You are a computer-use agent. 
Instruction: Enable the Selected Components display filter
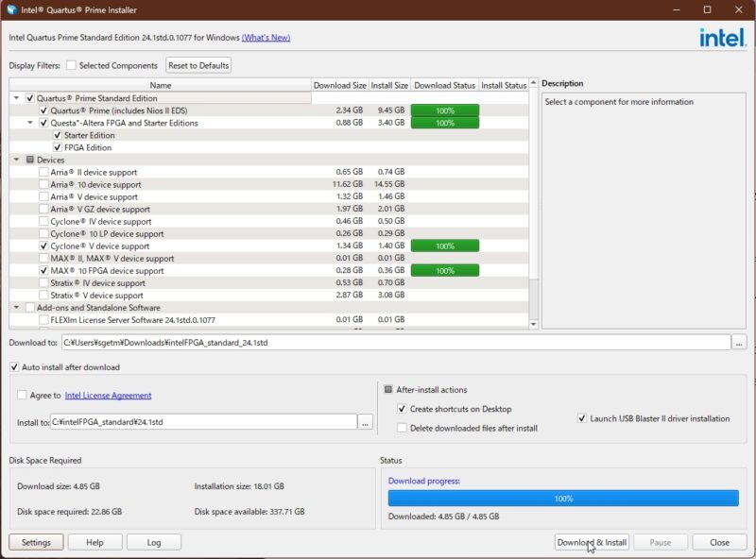pos(70,65)
